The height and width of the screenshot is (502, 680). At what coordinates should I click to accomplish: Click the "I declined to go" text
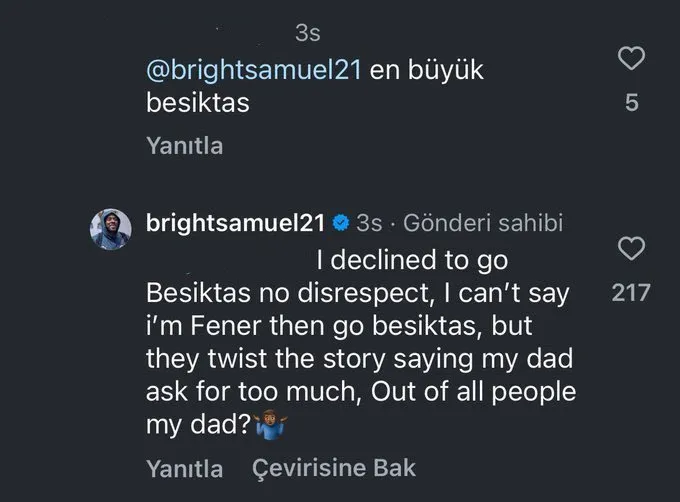coord(412,261)
